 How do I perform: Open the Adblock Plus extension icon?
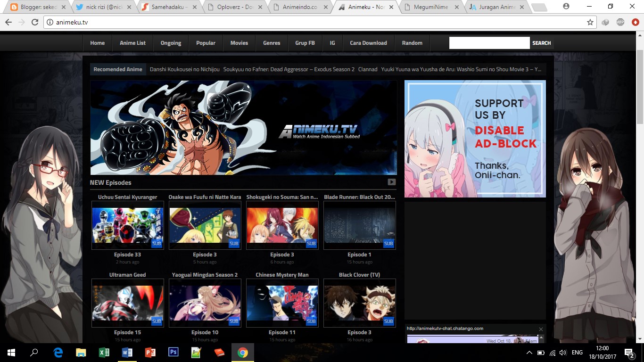[620, 22]
